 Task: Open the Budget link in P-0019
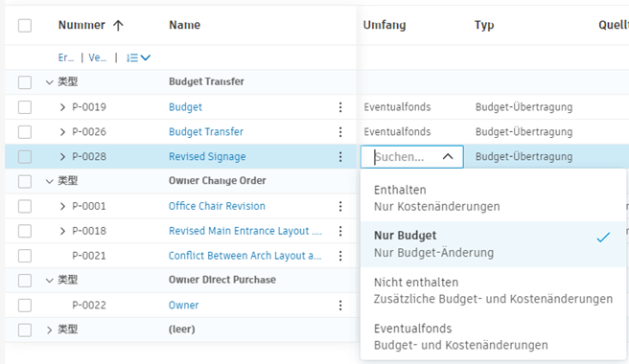point(185,107)
